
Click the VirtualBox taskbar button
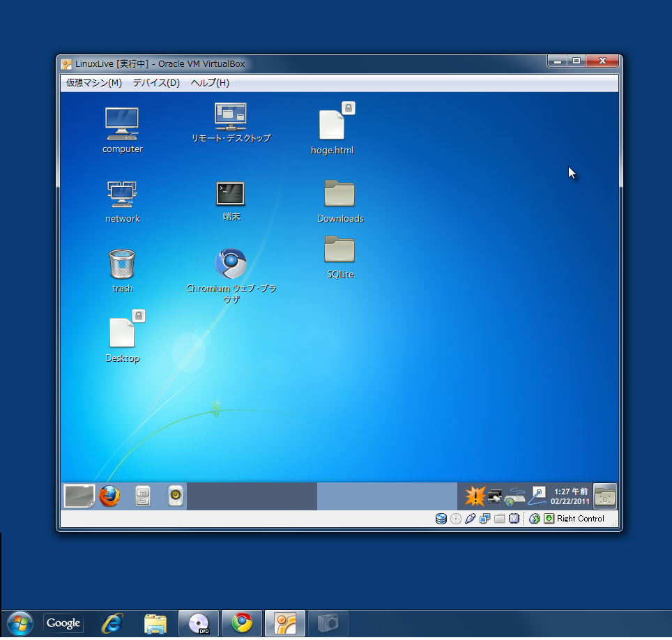(x=285, y=623)
